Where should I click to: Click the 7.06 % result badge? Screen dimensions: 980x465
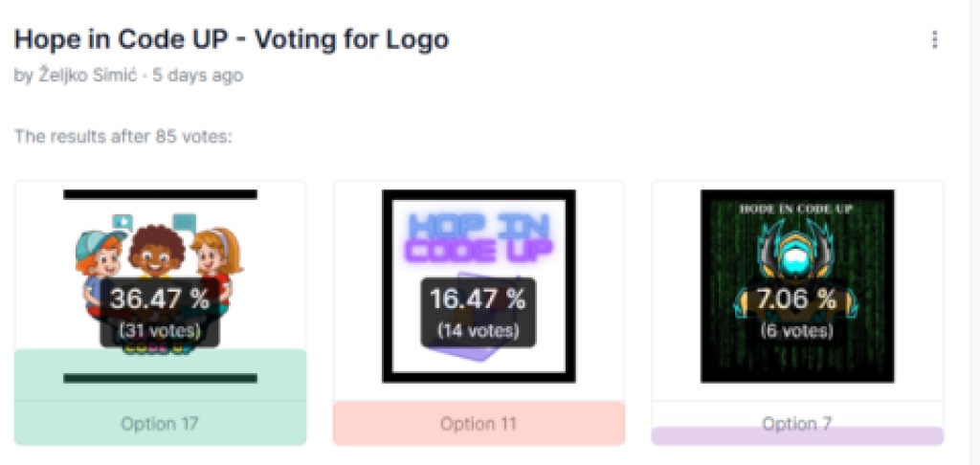point(796,299)
